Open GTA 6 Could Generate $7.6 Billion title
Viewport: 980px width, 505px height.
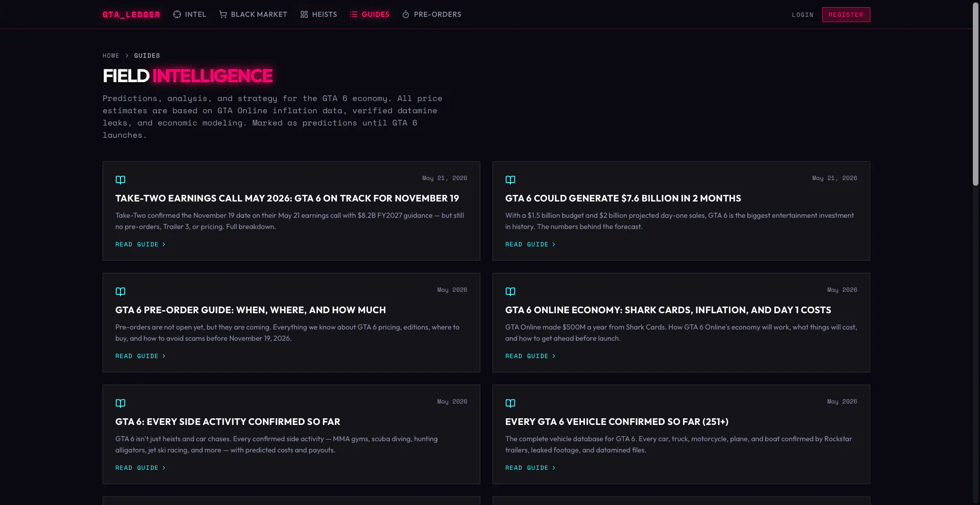point(623,198)
